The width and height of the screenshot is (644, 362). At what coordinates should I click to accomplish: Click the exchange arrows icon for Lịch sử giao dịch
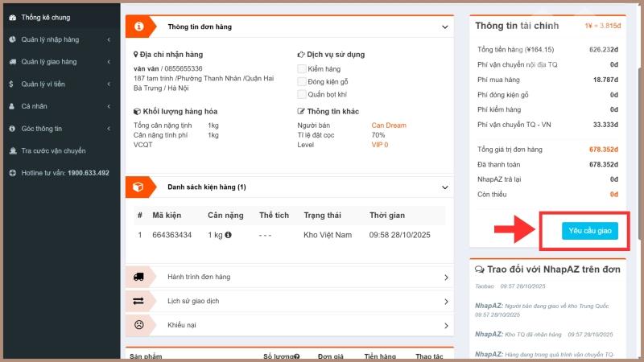(138, 301)
